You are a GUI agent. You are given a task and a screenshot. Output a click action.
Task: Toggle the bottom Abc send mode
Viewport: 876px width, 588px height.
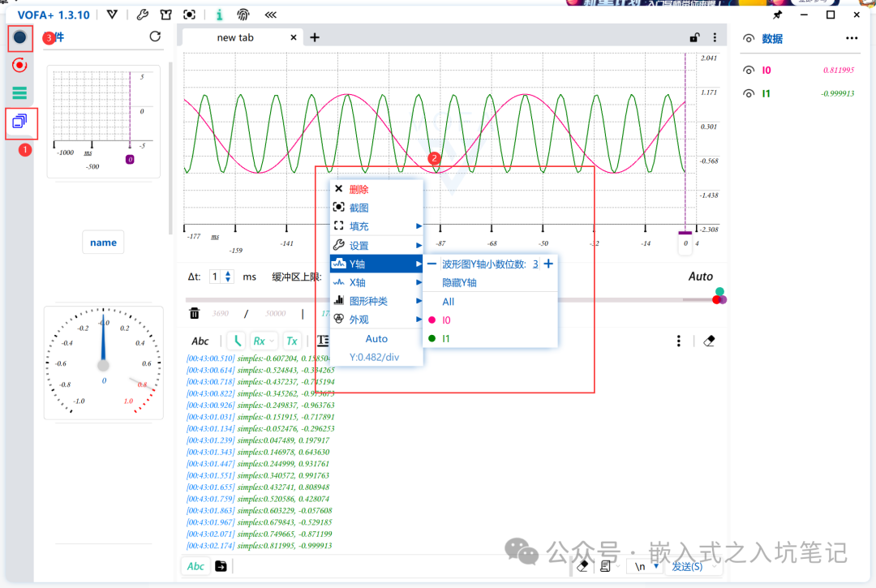pos(195,566)
